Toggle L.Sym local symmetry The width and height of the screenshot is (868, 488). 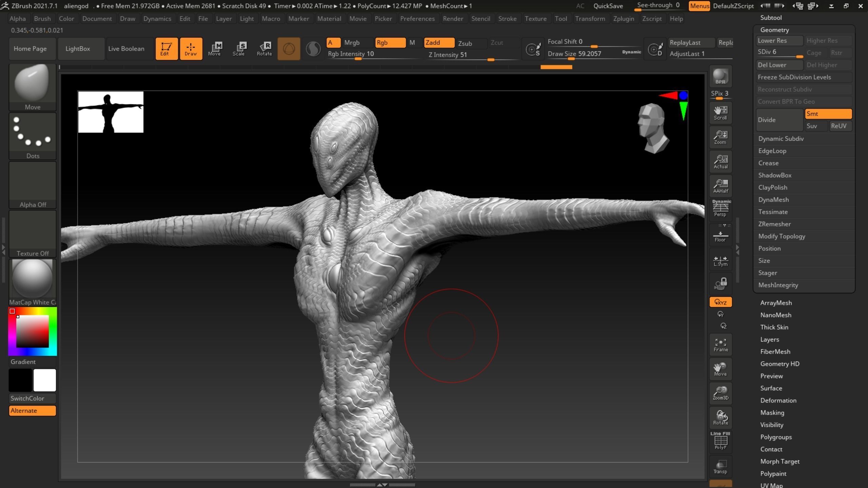[721, 260]
